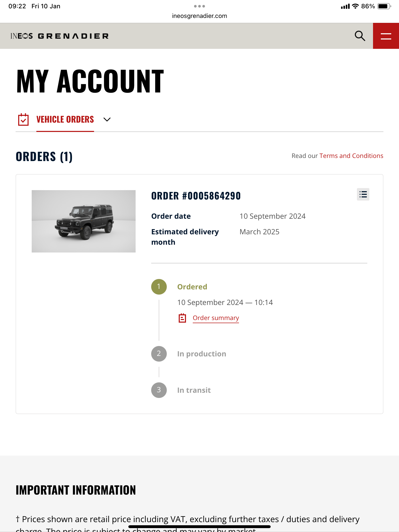Click the INEOS Grenadier logo

59,36
